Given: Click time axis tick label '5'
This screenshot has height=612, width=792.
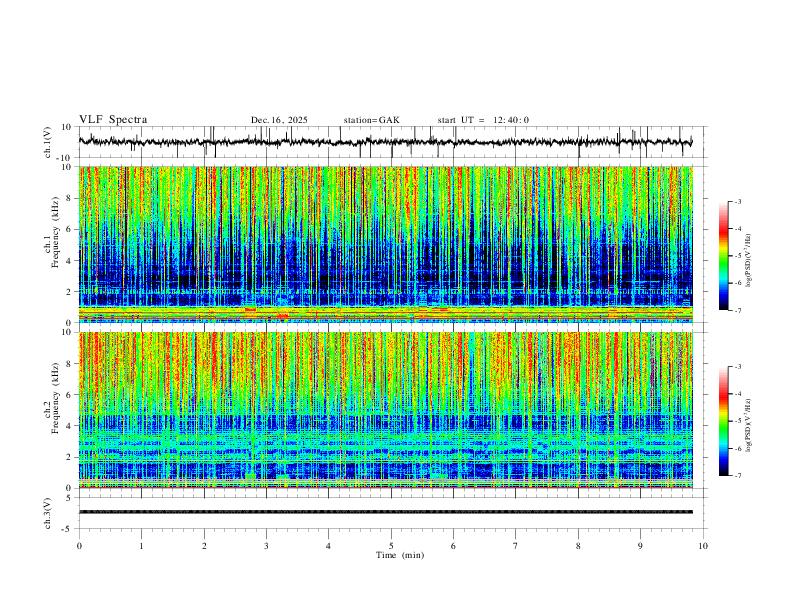Looking at the screenshot, I should pos(391,546).
